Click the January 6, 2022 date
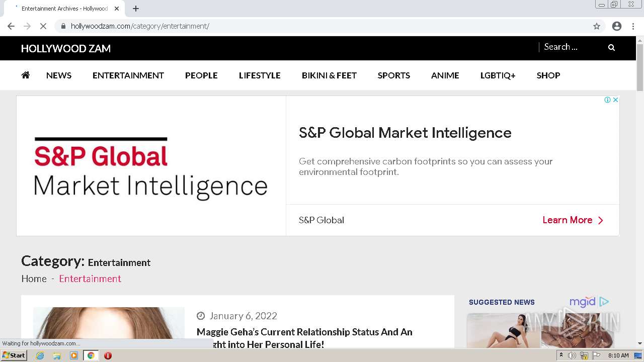The height and width of the screenshot is (362, 644). coord(243,316)
